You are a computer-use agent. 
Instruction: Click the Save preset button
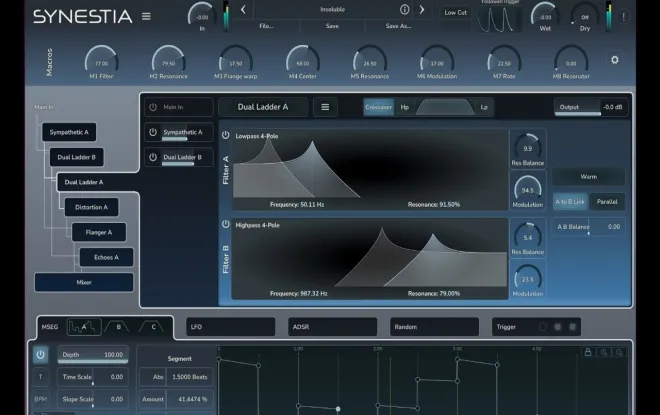pos(332,26)
